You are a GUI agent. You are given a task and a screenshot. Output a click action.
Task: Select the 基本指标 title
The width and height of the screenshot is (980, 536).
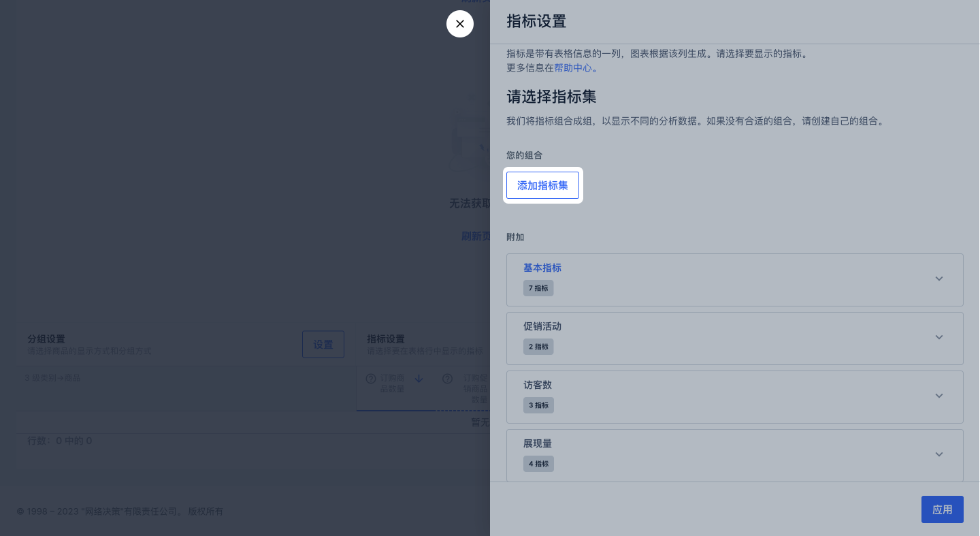(x=542, y=268)
